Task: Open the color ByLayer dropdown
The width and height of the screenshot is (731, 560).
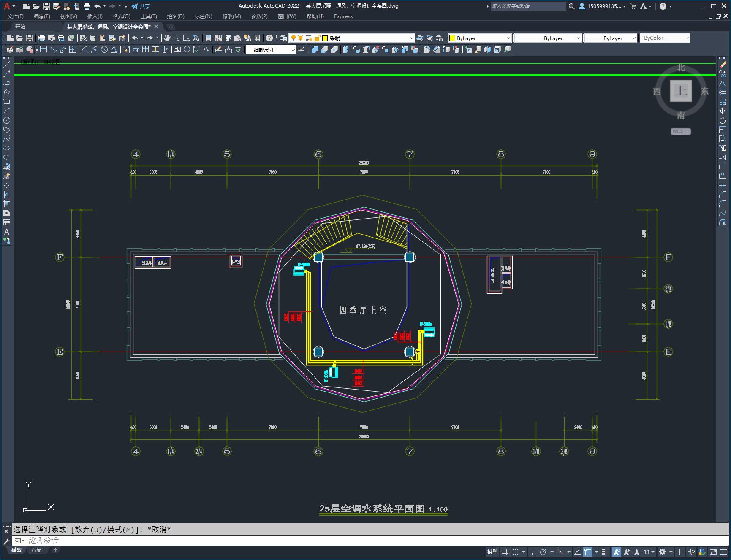Action: point(508,38)
